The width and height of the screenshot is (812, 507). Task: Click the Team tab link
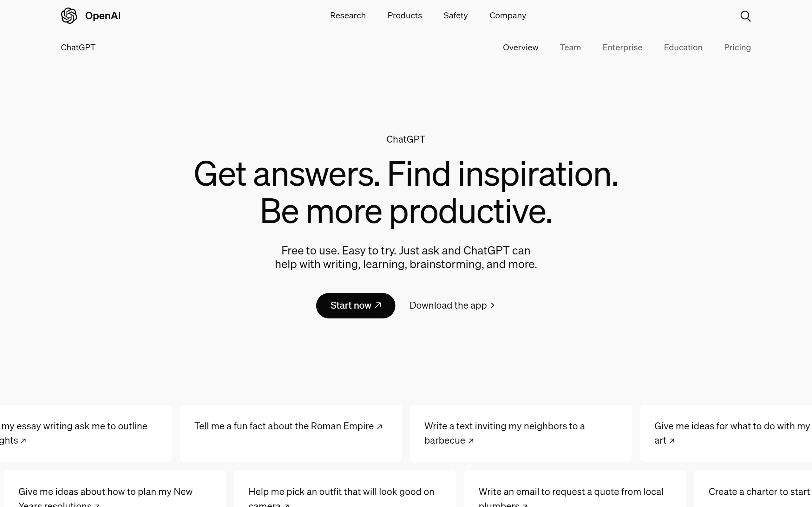tap(571, 47)
